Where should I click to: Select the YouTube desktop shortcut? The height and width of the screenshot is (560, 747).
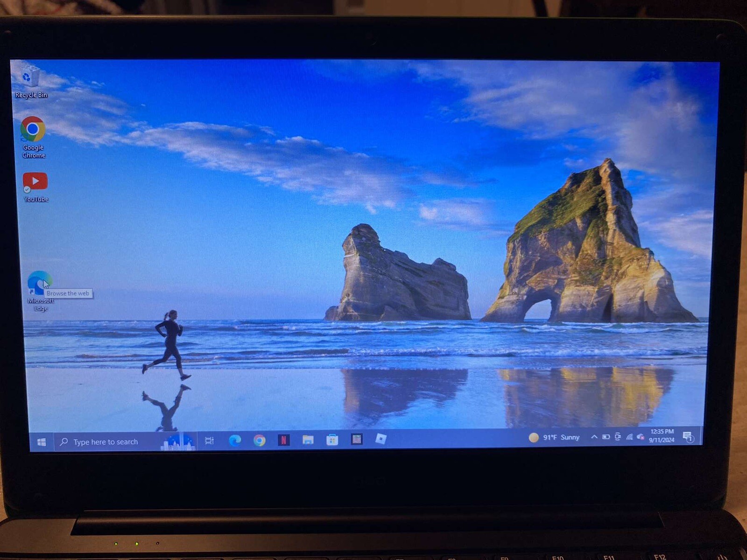[35, 187]
